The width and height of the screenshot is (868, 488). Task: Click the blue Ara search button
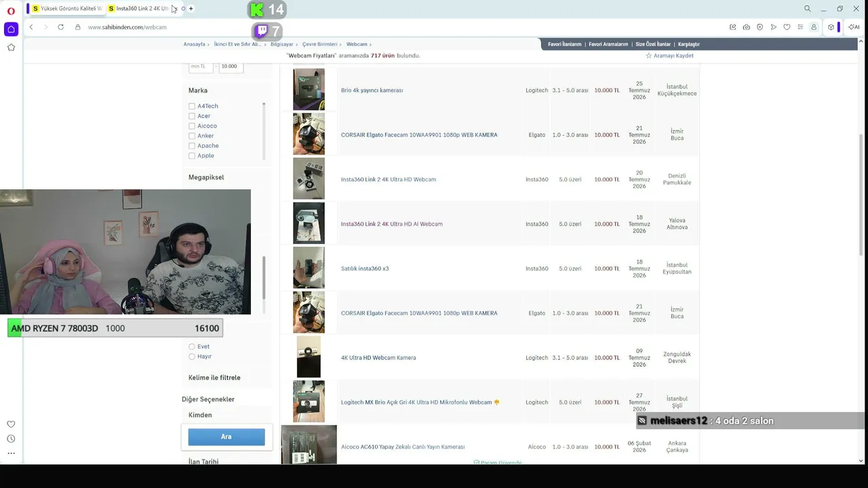pos(226,437)
